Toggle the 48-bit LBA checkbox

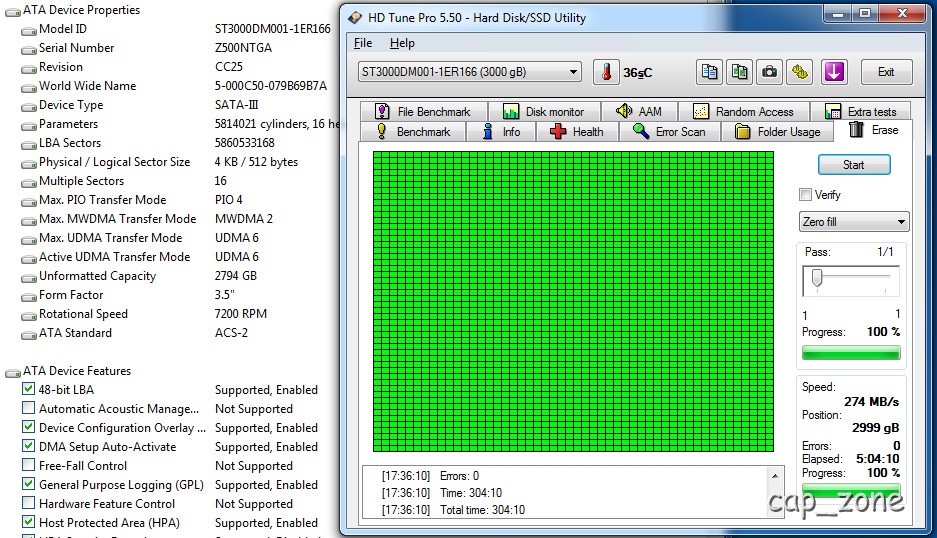(28, 389)
